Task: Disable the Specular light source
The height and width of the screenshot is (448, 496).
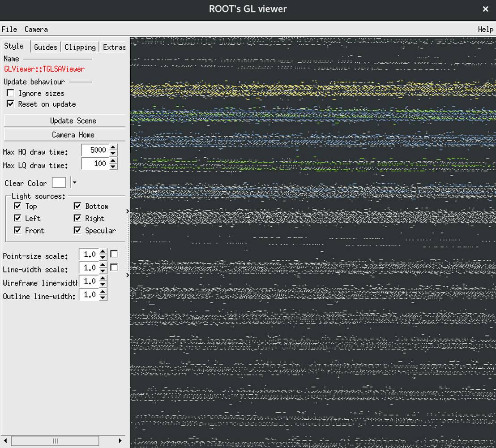Action: [77, 230]
